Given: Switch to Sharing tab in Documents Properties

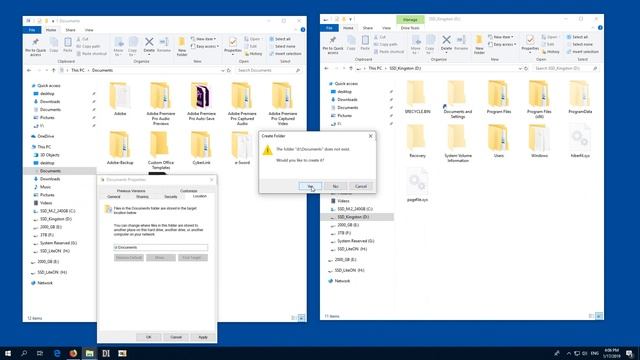Looking at the screenshot, I should (142, 197).
